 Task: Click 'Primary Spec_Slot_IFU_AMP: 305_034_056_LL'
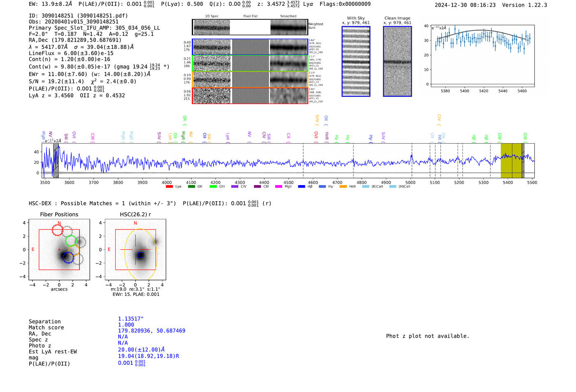coord(94,28)
